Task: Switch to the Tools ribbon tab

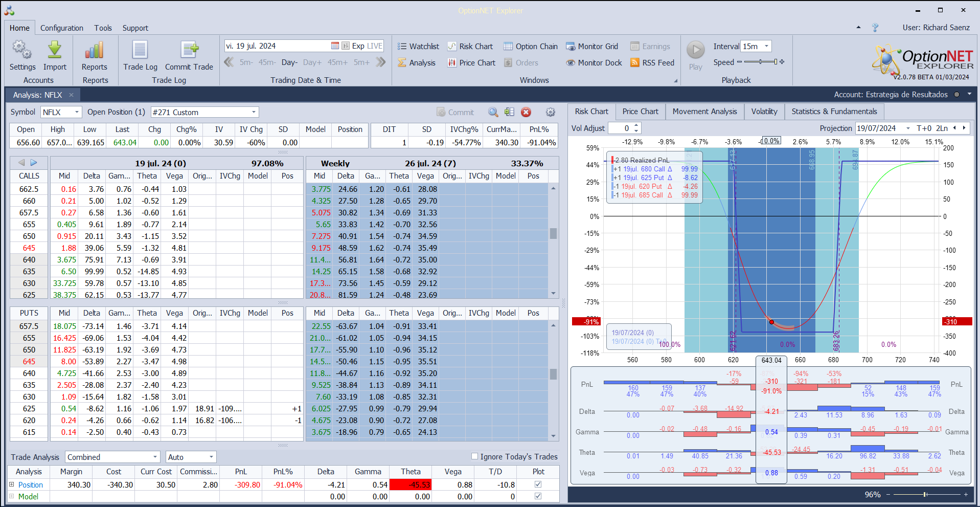Action: pos(103,28)
